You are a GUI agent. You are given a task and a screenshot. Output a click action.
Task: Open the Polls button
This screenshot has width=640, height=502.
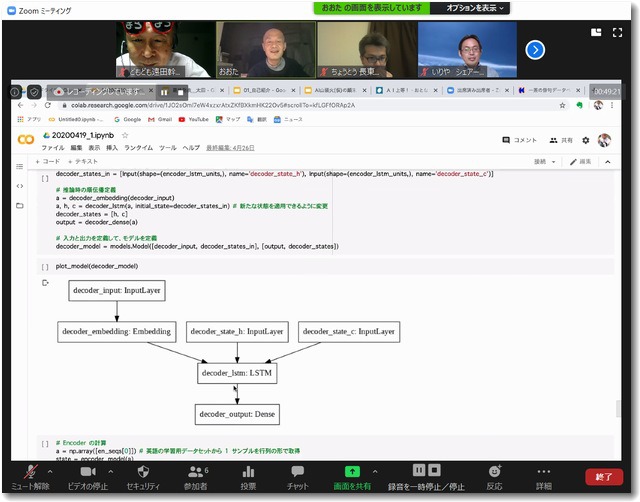point(248,477)
